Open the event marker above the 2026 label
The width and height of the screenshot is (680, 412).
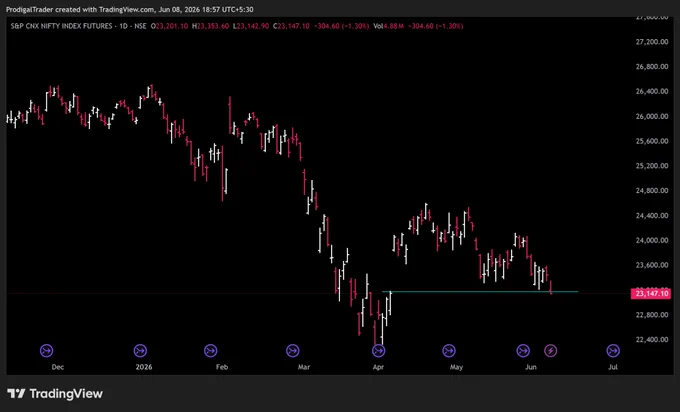pyautogui.click(x=140, y=350)
